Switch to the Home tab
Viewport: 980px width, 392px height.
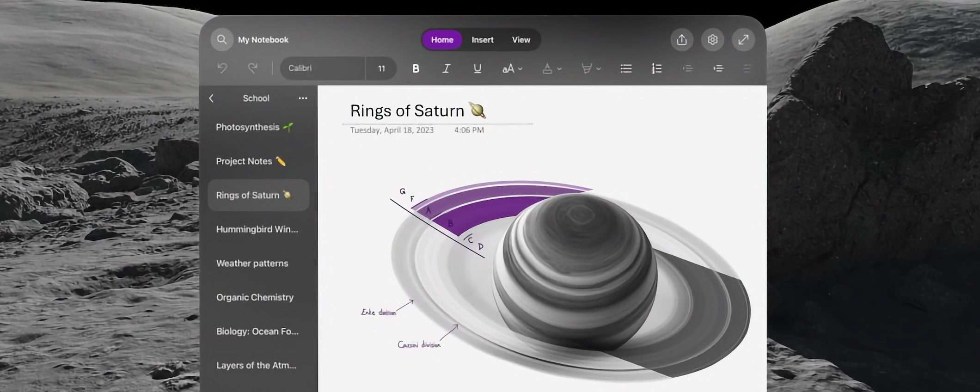point(442,40)
